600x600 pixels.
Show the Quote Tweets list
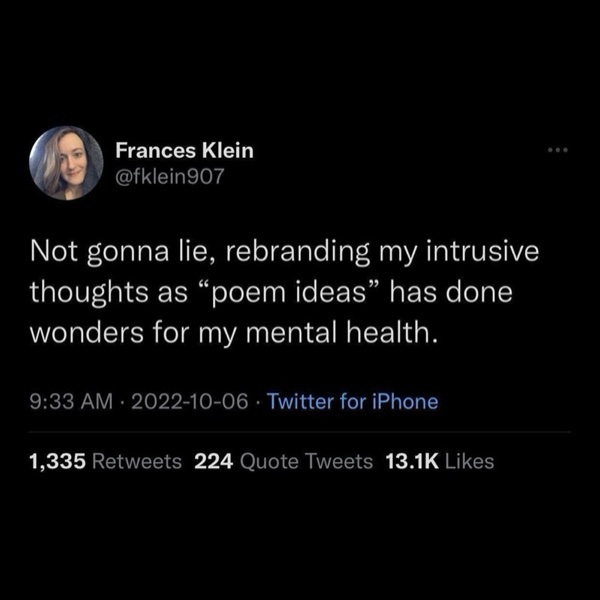point(307,461)
